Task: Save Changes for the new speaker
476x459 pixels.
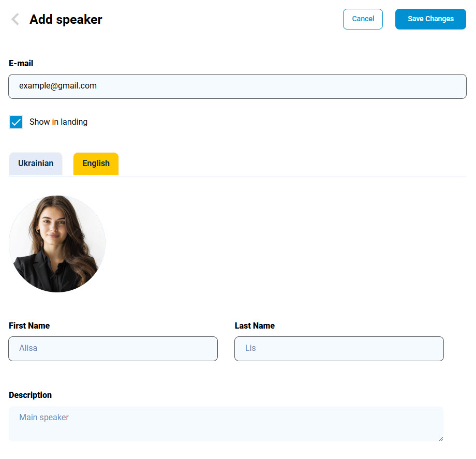Action: pyautogui.click(x=430, y=19)
